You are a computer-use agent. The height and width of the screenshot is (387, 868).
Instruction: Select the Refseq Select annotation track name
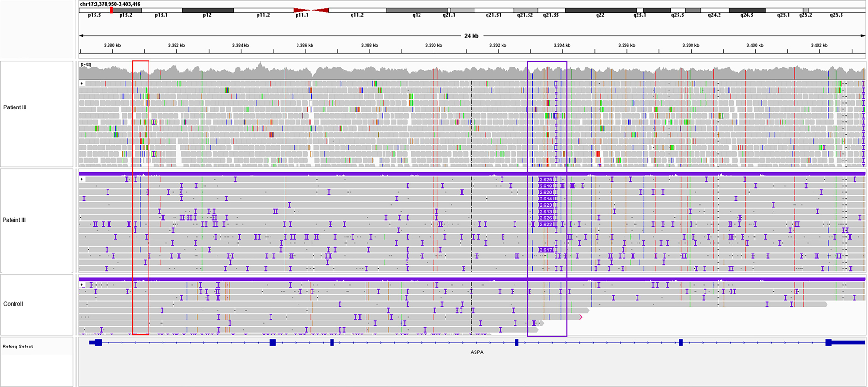(18, 347)
